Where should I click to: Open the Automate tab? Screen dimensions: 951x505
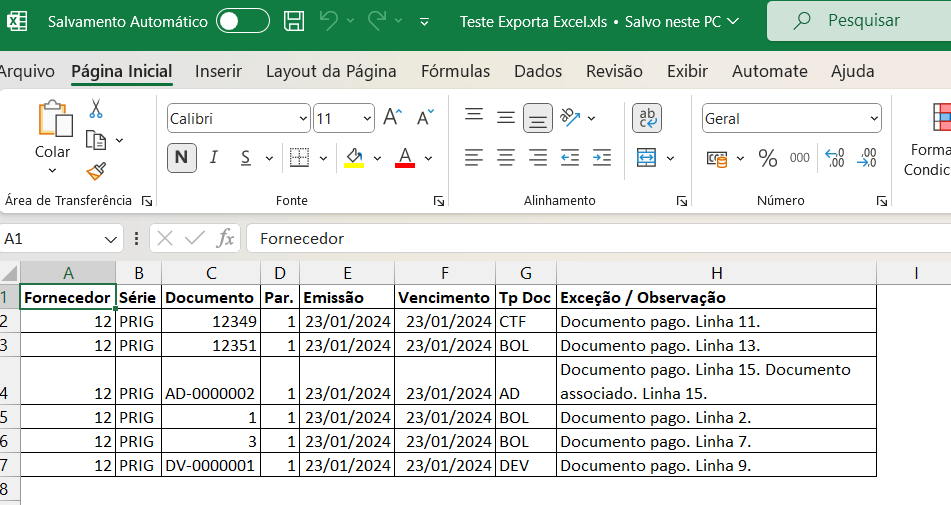click(770, 72)
